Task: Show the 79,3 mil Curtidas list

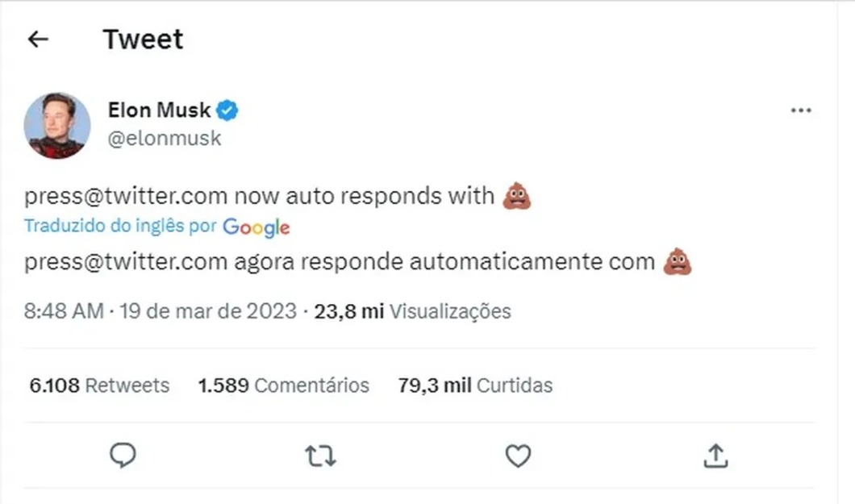Action: (x=474, y=385)
